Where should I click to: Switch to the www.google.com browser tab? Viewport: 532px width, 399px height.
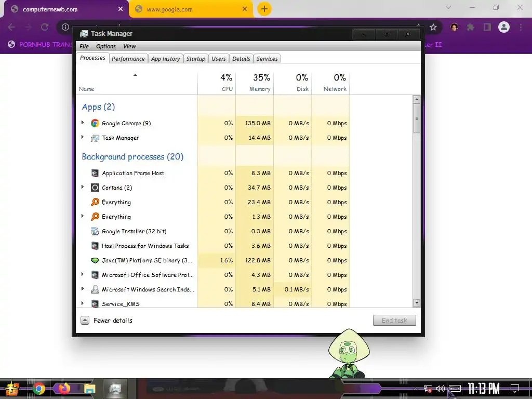191,9
